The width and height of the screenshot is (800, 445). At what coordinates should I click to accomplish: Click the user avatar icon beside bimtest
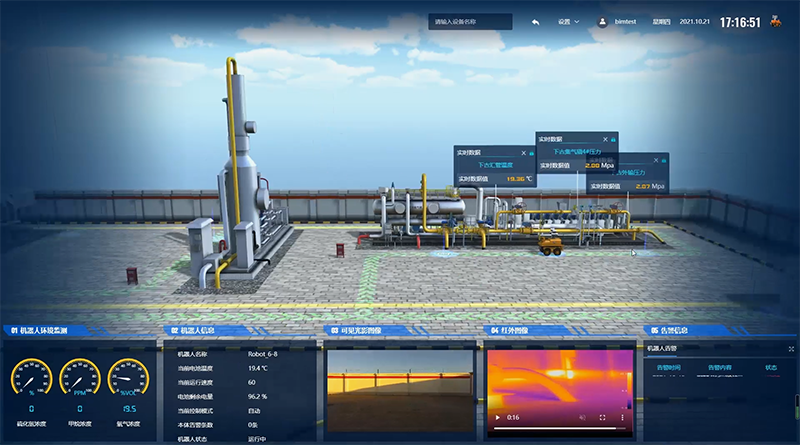coord(602,22)
